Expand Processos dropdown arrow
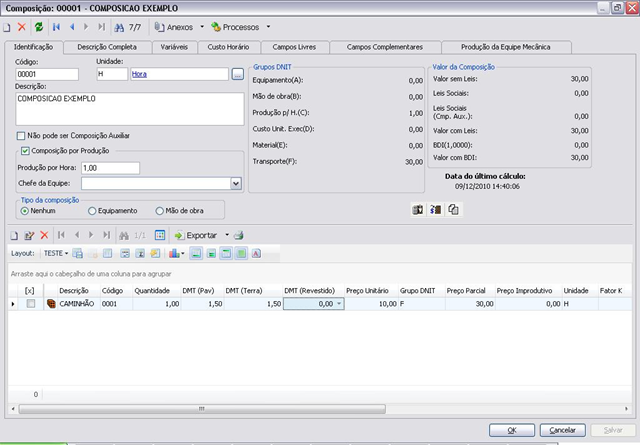640x445 pixels. 268,27
